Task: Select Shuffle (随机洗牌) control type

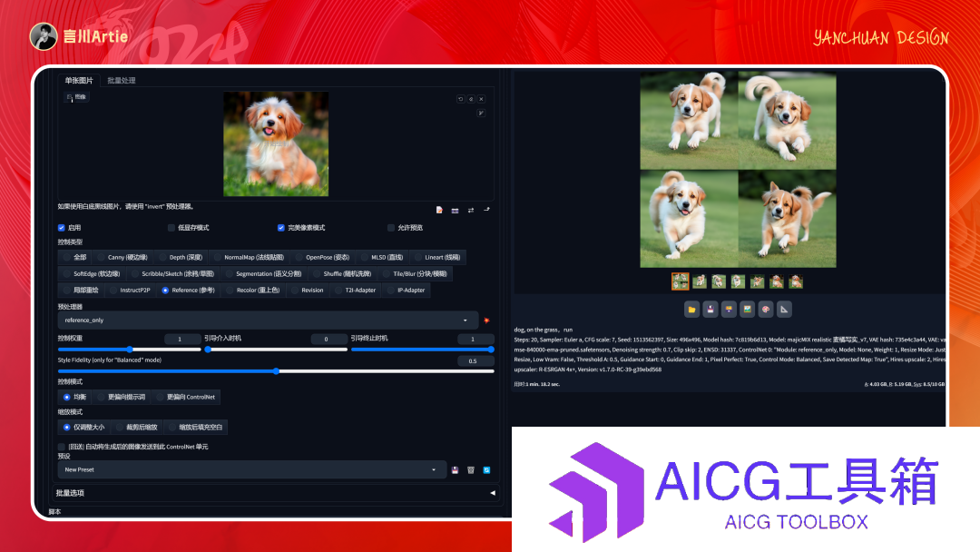Action: [x=342, y=274]
